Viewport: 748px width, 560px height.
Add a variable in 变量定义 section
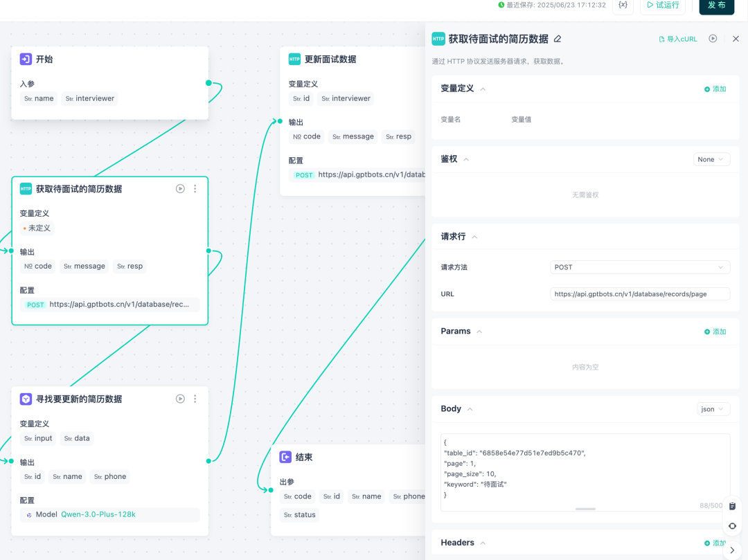(715, 89)
